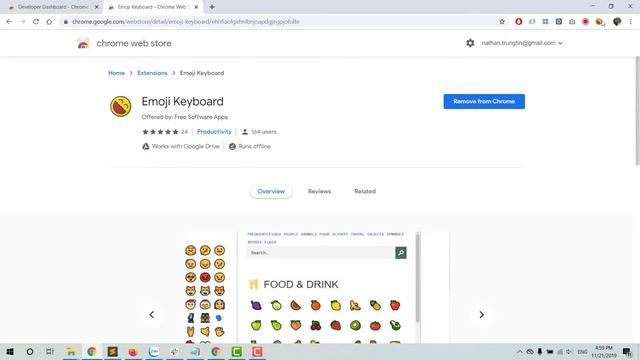Open Sublime Text from the taskbar
The width and height of the screenshot is (640, 360).
click(x=112, y=351)
